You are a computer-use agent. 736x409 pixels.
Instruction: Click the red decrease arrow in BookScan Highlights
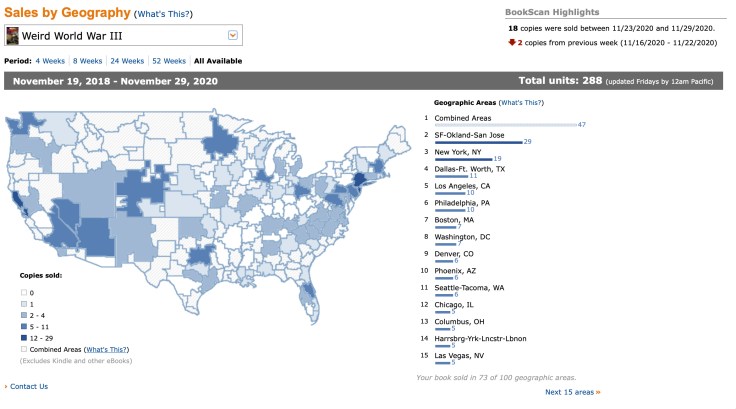pos(510,44)
